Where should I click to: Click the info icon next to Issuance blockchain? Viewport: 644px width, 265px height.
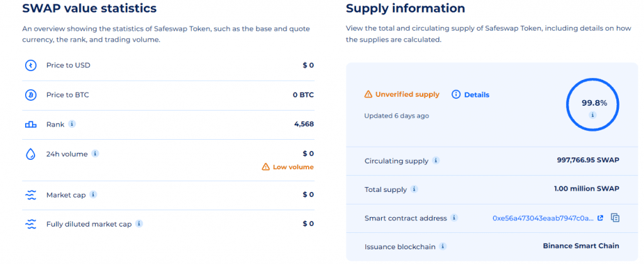click(442, 247)
